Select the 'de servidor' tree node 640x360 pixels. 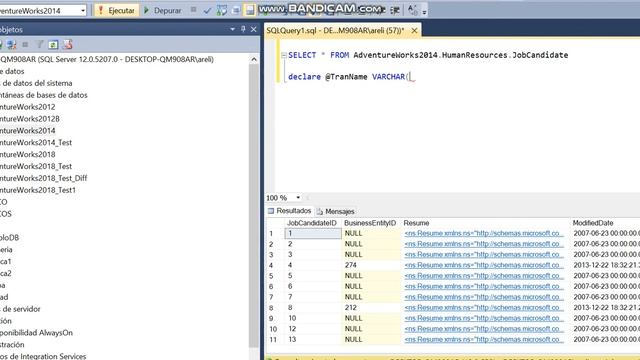(20, 309)
